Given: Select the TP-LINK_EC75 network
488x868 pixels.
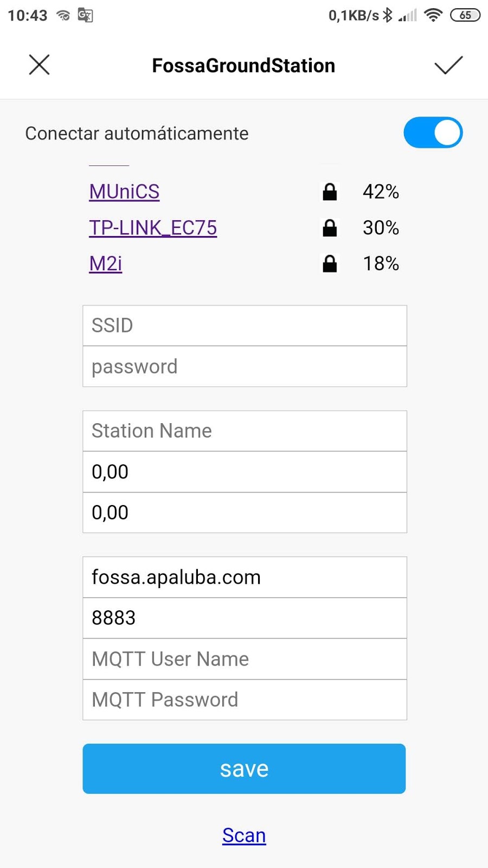Looking at the screenshot, I should pyautogui.click(x=153, y=228).
